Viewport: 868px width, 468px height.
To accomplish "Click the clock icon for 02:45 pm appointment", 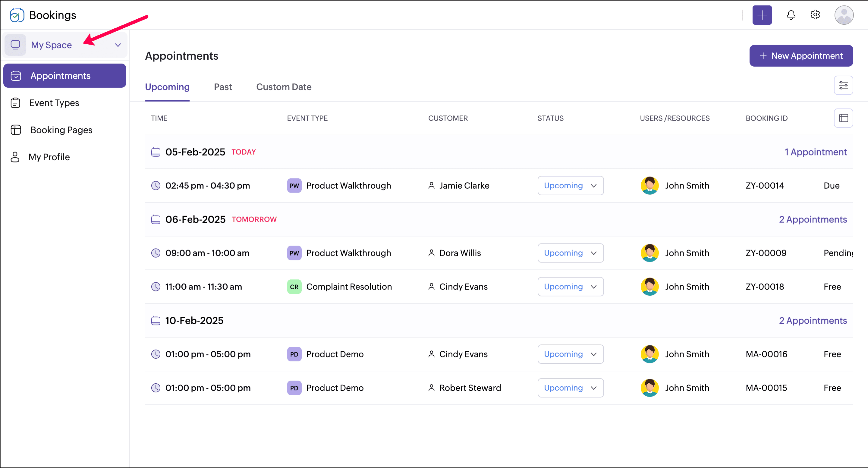I will (156, 186).
